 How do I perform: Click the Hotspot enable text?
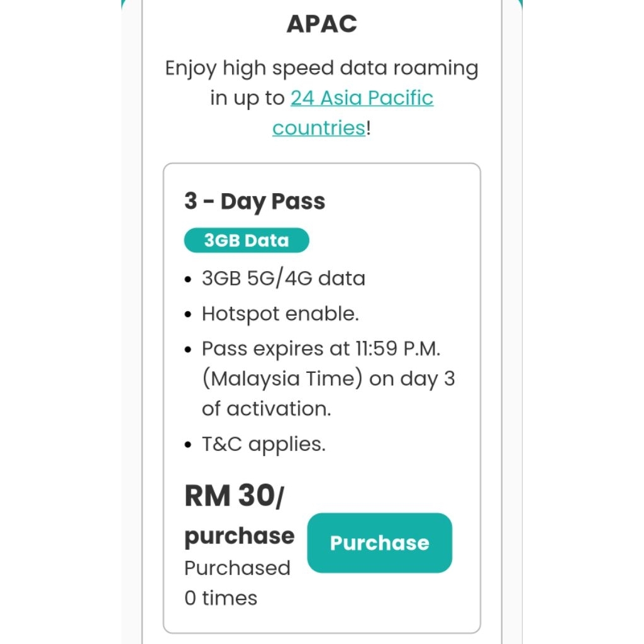[x=280, y=314]
